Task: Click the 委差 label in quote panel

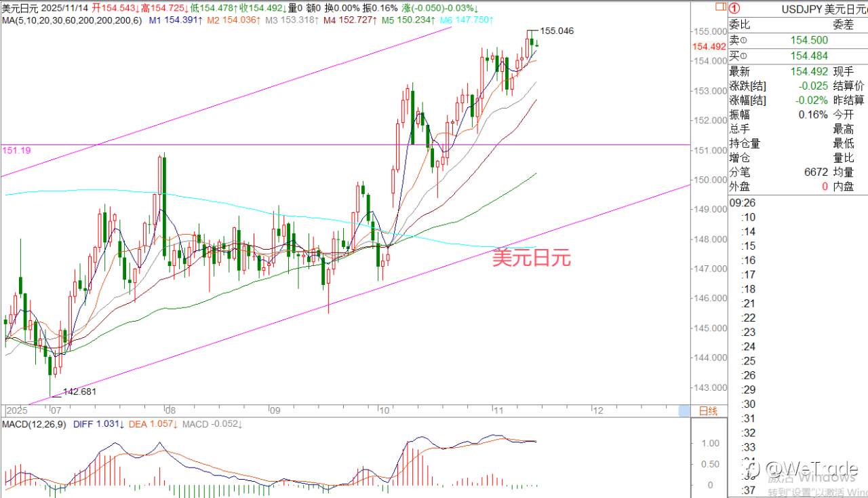Action: coord(844,24)
